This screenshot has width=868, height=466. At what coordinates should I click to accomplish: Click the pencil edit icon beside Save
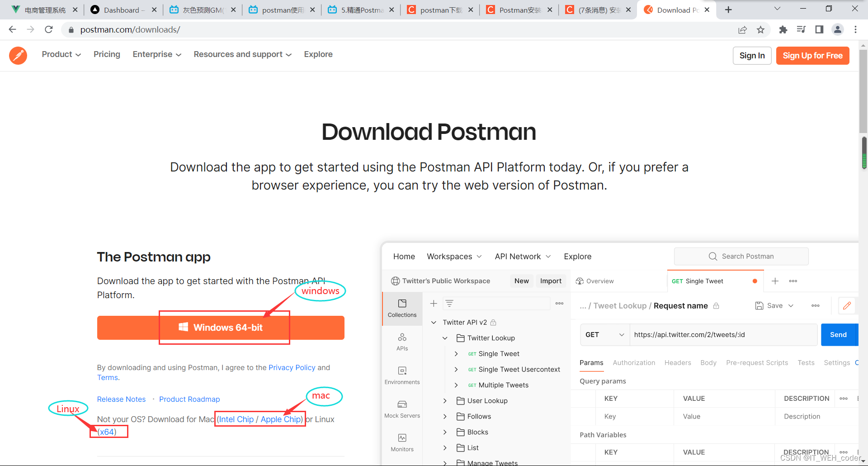(847, 306)
